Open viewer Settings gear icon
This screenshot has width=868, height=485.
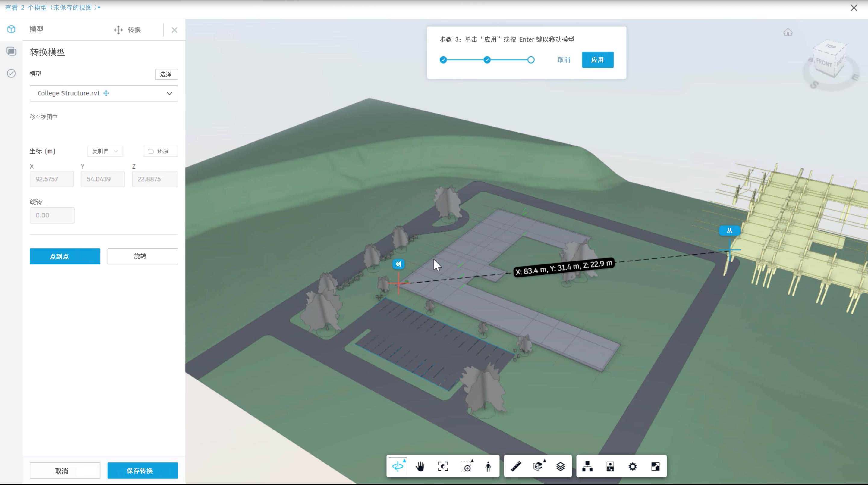point(633,467)
